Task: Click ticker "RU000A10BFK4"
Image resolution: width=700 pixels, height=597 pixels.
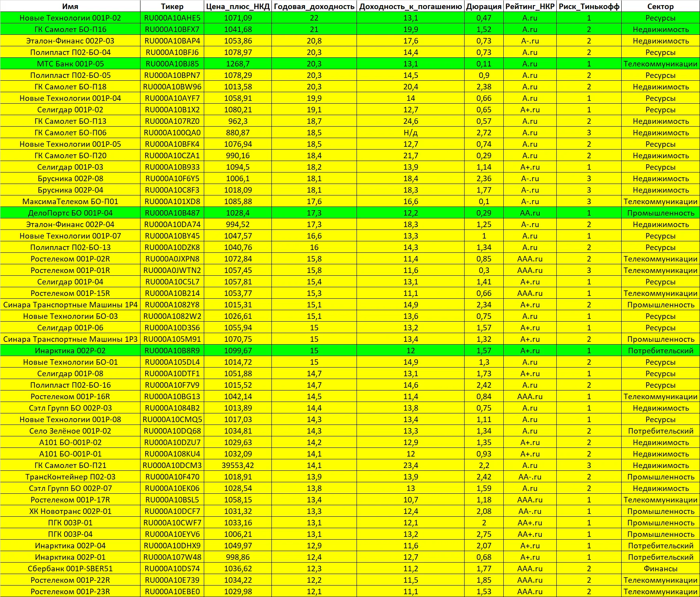Action: 173,144
